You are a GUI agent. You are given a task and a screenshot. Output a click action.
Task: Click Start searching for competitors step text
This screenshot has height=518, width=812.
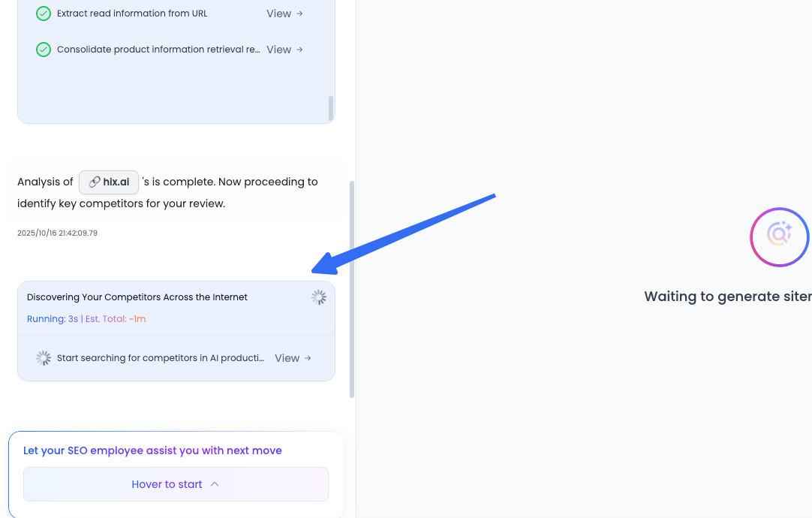tap(161, 358)
